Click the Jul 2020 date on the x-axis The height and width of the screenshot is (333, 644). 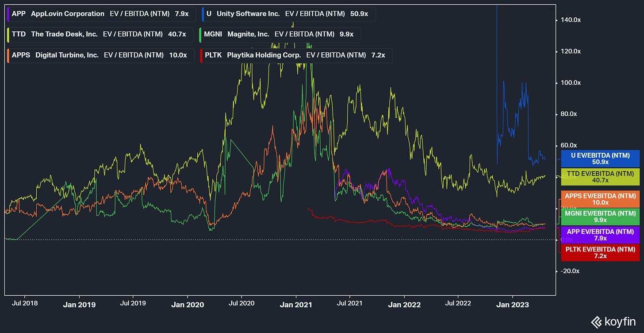[241, 303]
